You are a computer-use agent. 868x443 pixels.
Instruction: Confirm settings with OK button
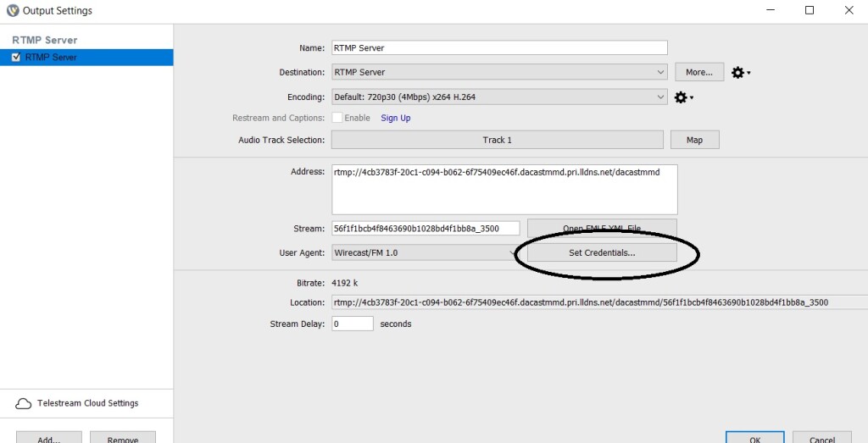click(755, 437)
